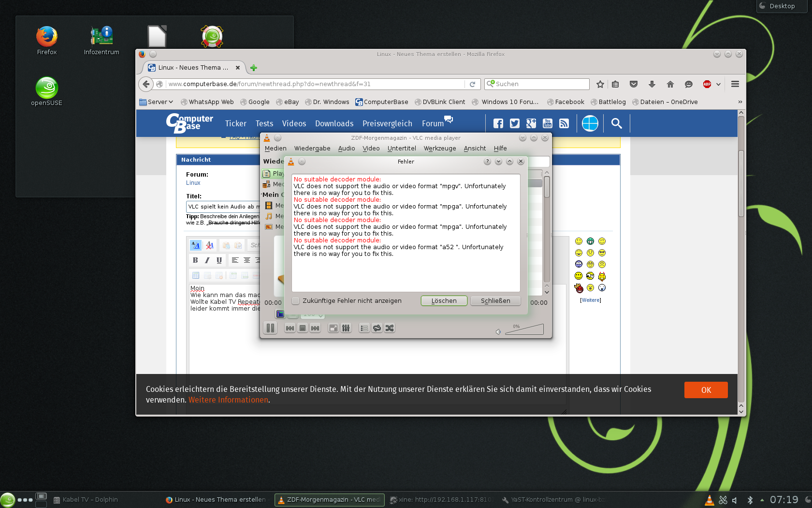Check 'Zukünftige Fehler nicht anzeigen' checkbox
Image resolution: width=812 pixels, height=508 pixels.
[296, 301]
